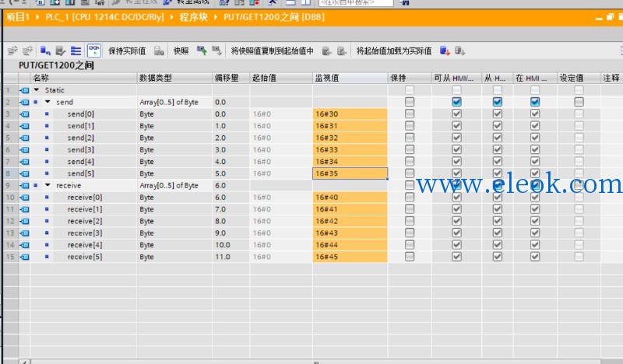Click the tag icon on send[5] row
The image size is (623, 364).
[25, 173]
